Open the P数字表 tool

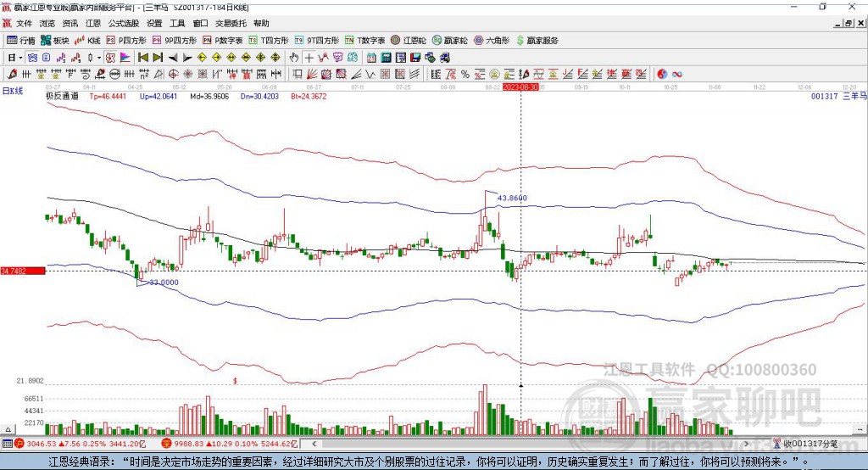223,41
